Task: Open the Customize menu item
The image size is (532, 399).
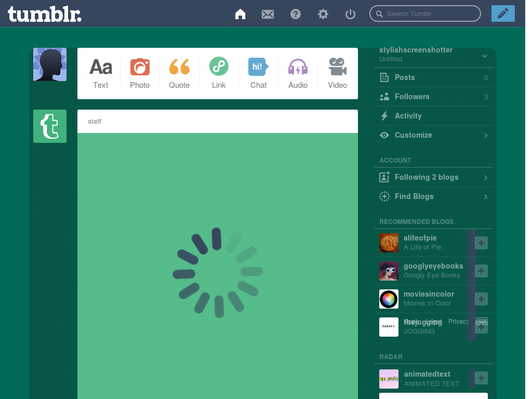Action: point(433,135)
